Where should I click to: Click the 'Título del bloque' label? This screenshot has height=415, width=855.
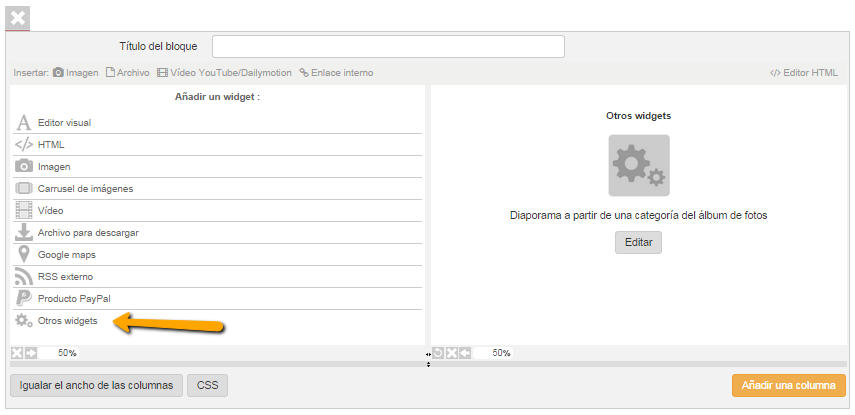[x=158, y=46]
